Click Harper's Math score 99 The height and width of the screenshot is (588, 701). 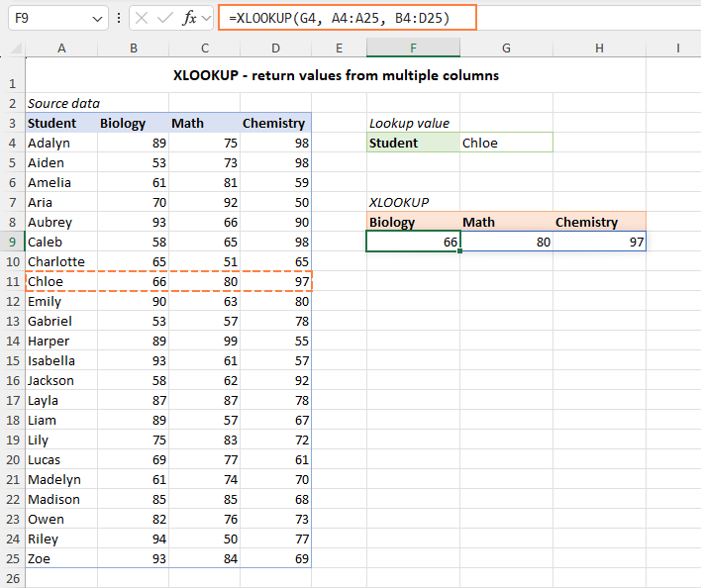click(204, 341)
